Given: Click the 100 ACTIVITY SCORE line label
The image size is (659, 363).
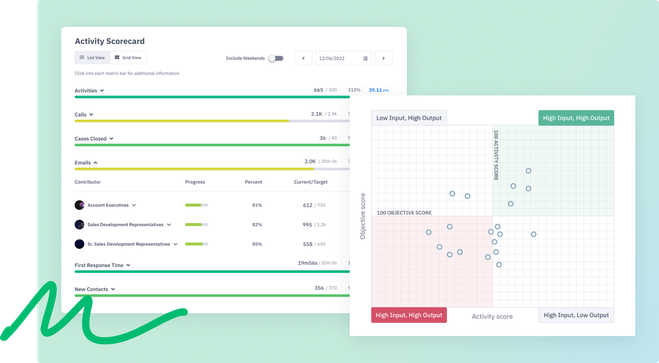Looking at the screenshot, I should click(496, 155).
